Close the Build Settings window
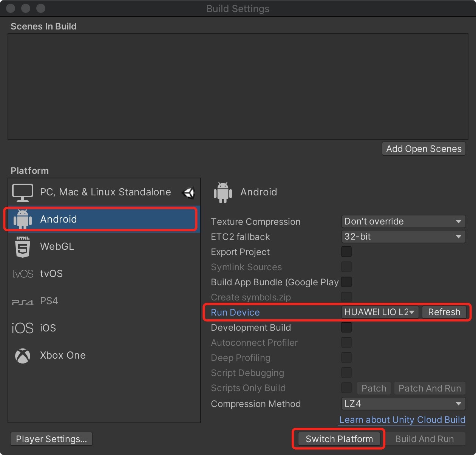This screenshot has width=476, height=455. pos(11,8)
